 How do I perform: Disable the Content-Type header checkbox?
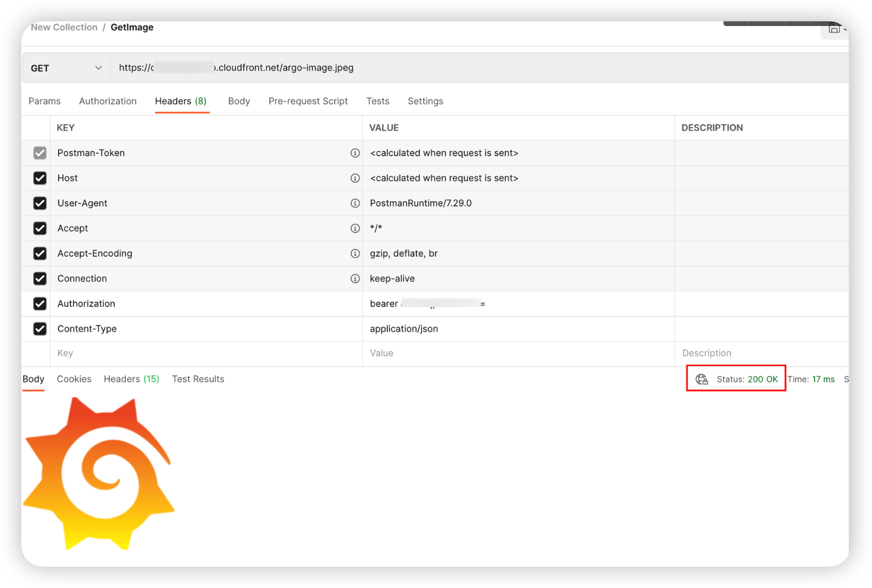40,329
